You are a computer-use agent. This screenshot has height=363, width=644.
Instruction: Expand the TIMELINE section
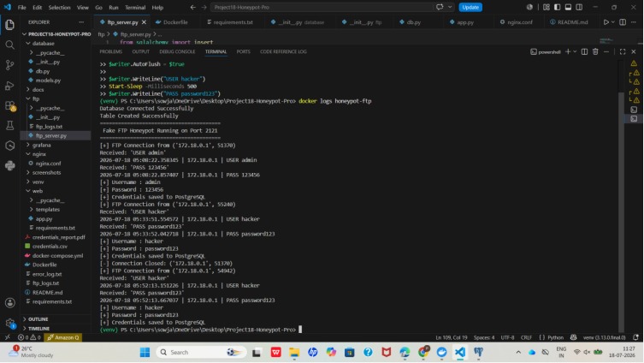point(39,329)
